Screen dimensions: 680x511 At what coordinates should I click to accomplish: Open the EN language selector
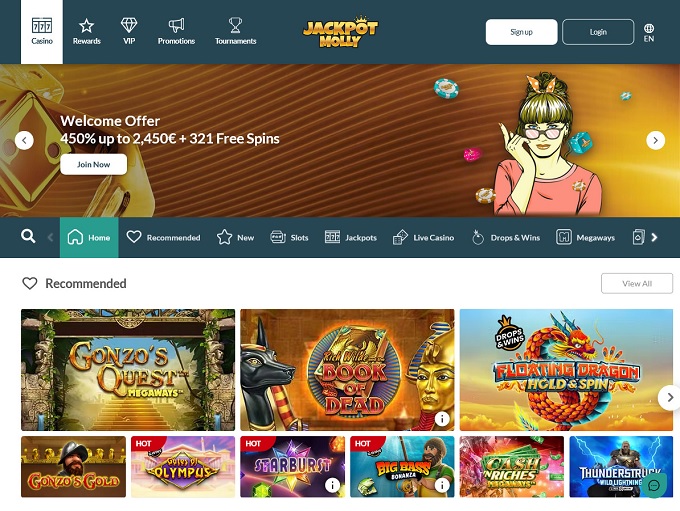649,33
